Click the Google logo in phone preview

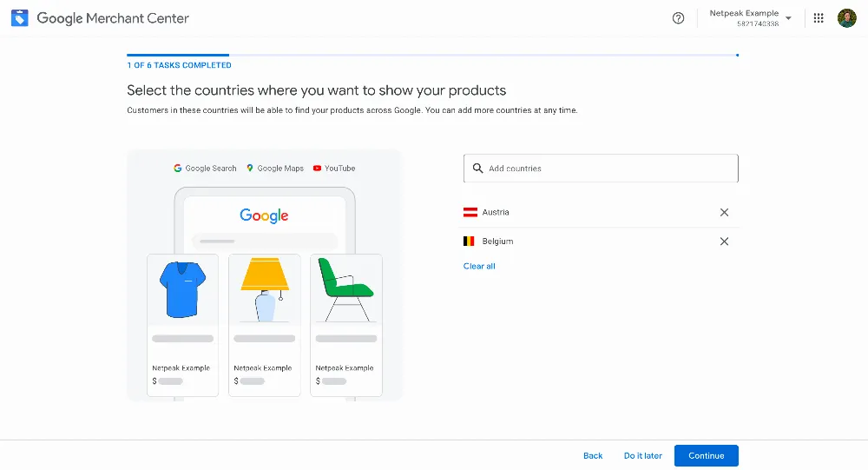click(x=264, y=215)
